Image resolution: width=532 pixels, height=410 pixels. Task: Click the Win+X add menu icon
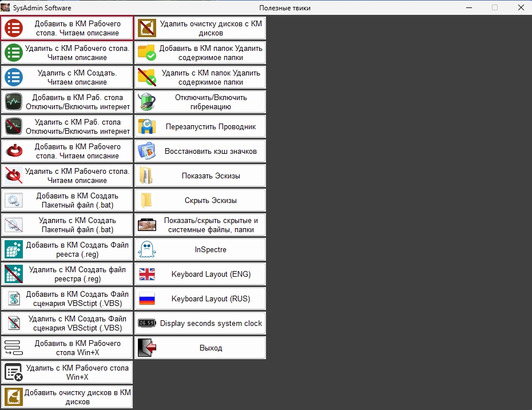coord(13,348)
